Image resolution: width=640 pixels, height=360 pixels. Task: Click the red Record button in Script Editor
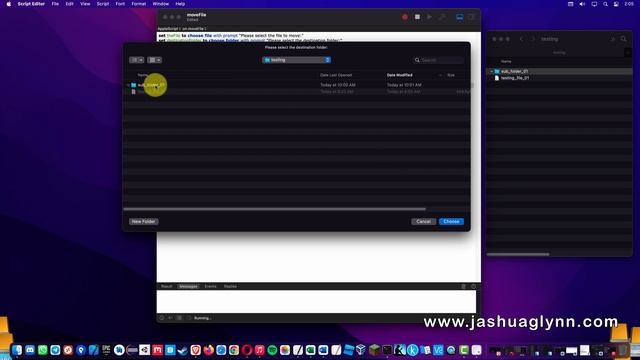[x=404, y=17]
